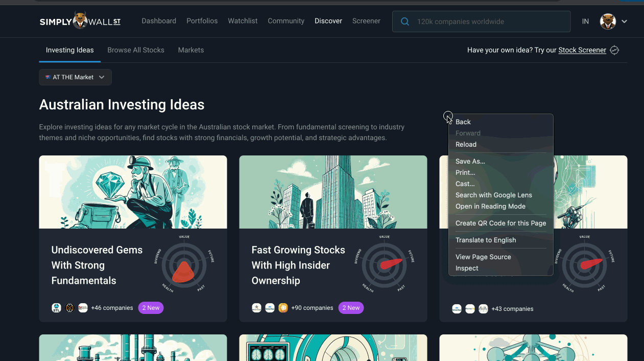Viewport: 644px width, 361px height.
Task: Click the Australian Investing Ideas heading
Action: [x=122, y=105]
